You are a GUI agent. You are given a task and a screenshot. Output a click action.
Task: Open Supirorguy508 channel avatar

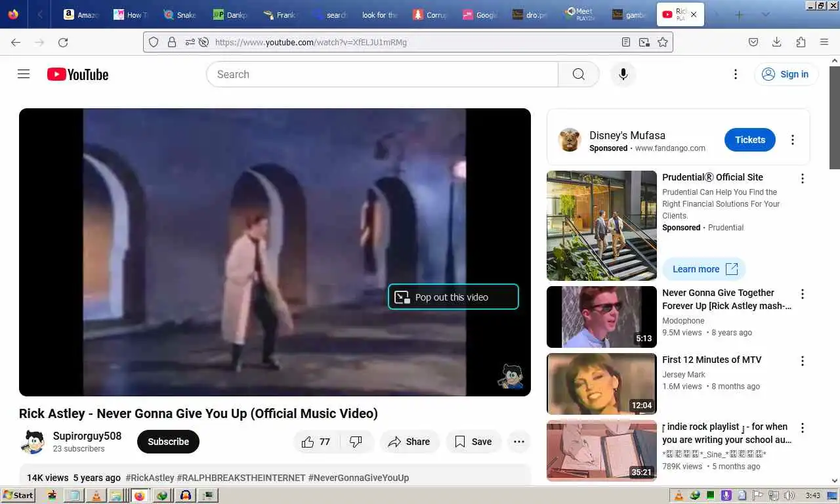tap(32, 442)
